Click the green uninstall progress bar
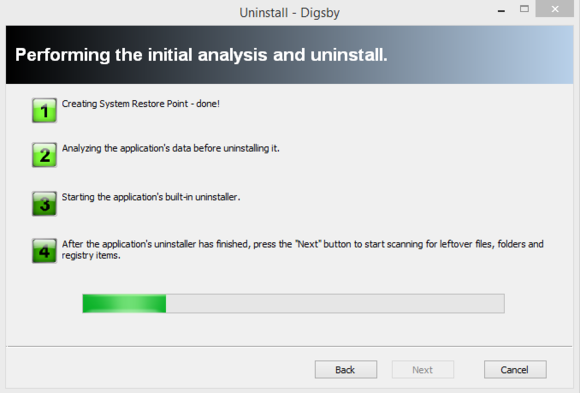The height and width of the screenshot is (393, 580). (x=124, y=303)
